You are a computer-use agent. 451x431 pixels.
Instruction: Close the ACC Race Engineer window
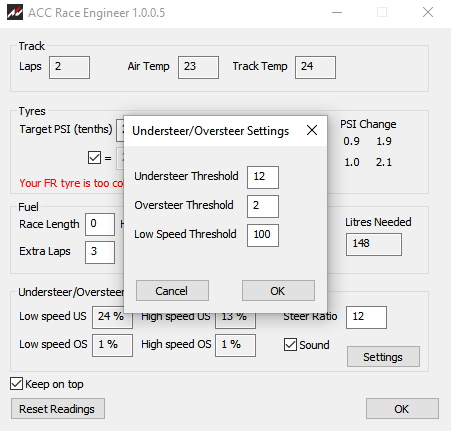tap(428, 13)
